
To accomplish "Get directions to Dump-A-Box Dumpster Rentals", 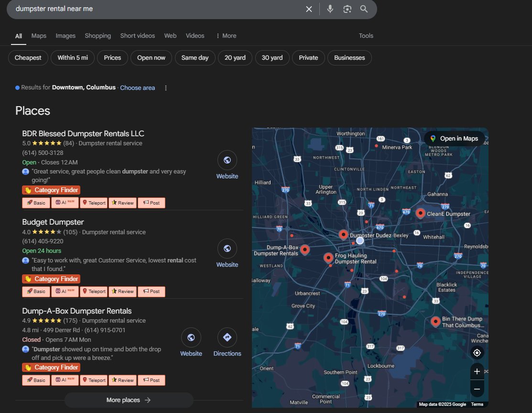I will [227, 337].
